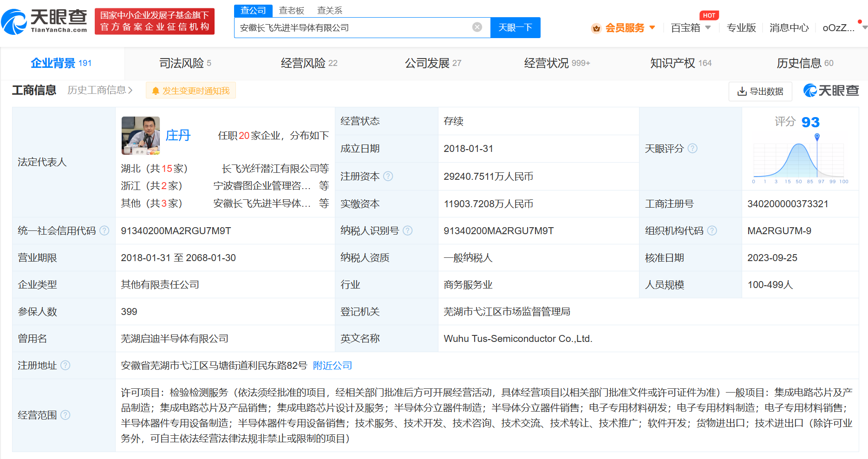Switch to the 知识产权 tab
Image resolution: width=868 pixels, height=459 pixels.
(x=680, y=63)
